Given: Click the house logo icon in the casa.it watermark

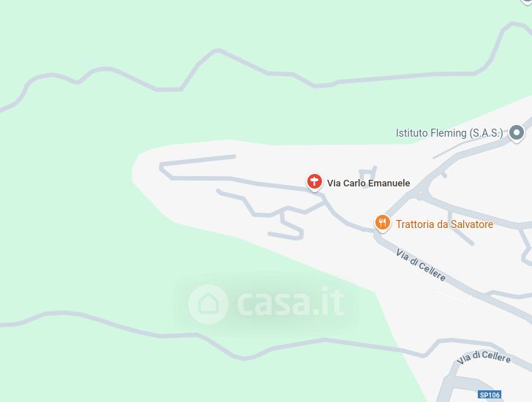Looking at the screenshot, I should click(x=208, y=304).
